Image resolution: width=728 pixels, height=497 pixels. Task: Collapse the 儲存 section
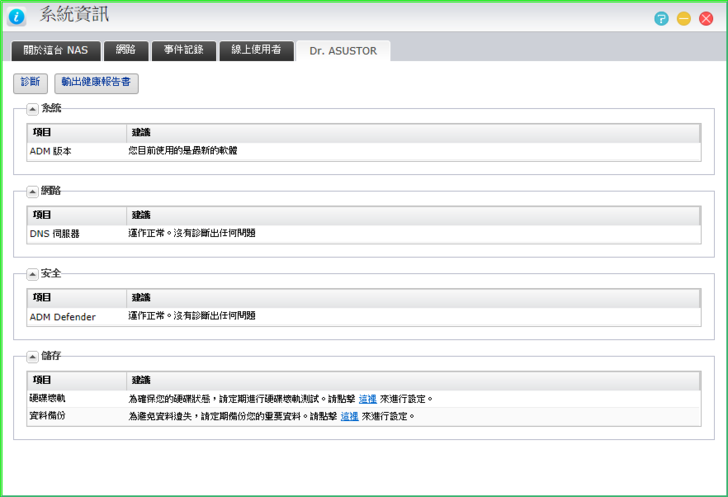pyautogui.click(x=33, y=356)
